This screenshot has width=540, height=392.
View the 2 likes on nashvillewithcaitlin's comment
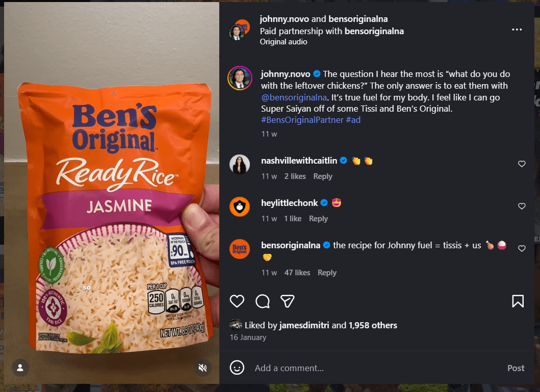pyautogui.click(x=295, y=176)
